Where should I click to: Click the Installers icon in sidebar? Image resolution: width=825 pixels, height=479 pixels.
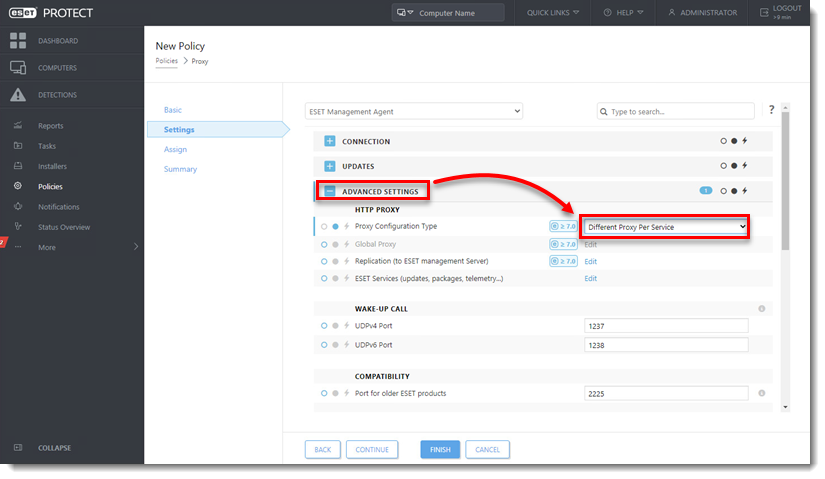[x=18, y=166]
